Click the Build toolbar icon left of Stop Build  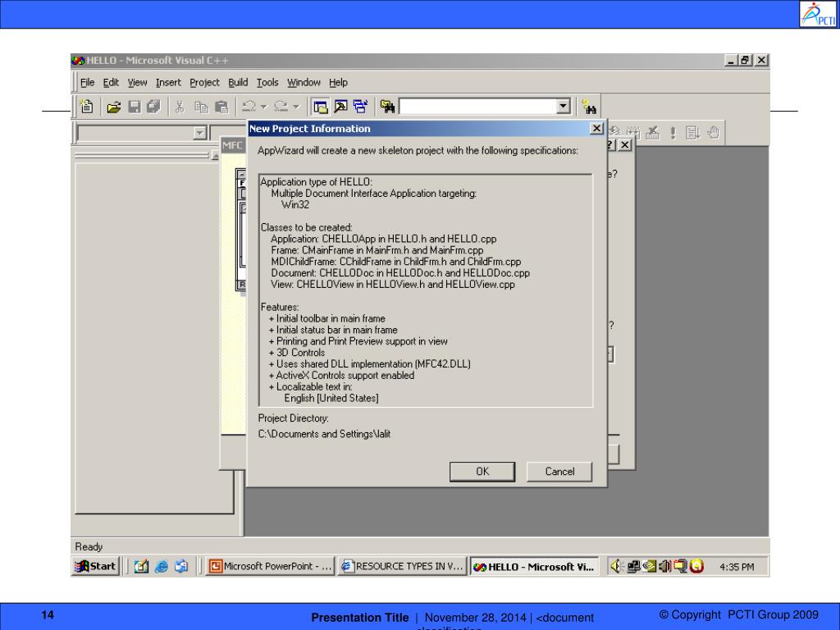click(633, 132)
